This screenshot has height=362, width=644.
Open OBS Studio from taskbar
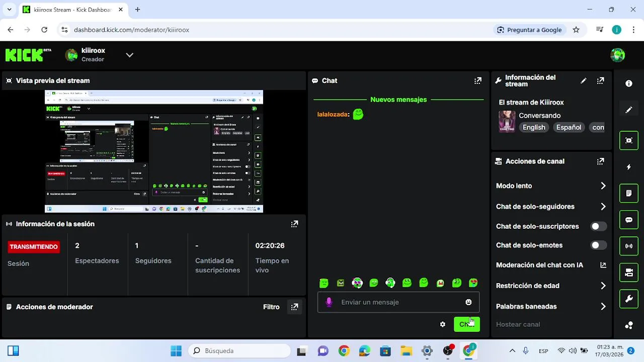point(448,351)
